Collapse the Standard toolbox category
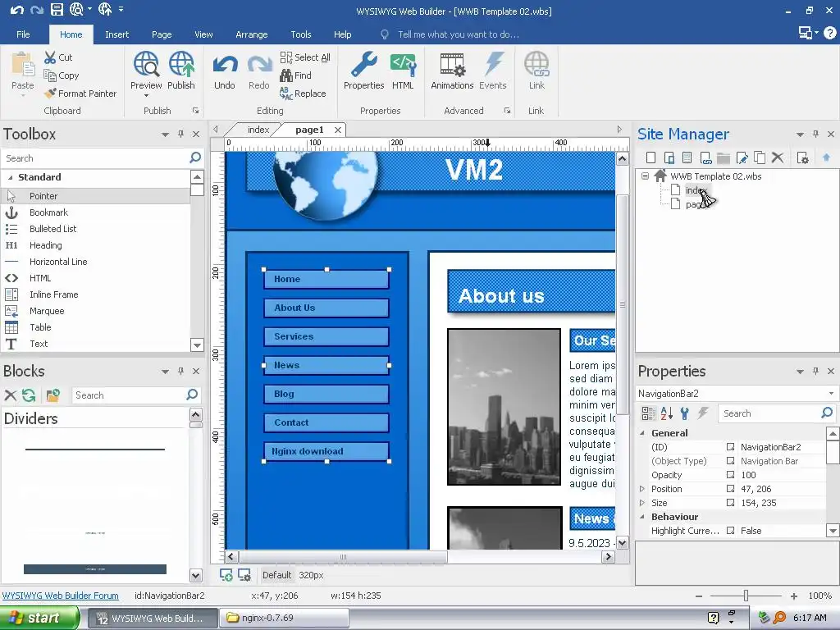The height and width of the screenshot is (630, 840). point(10,177)
